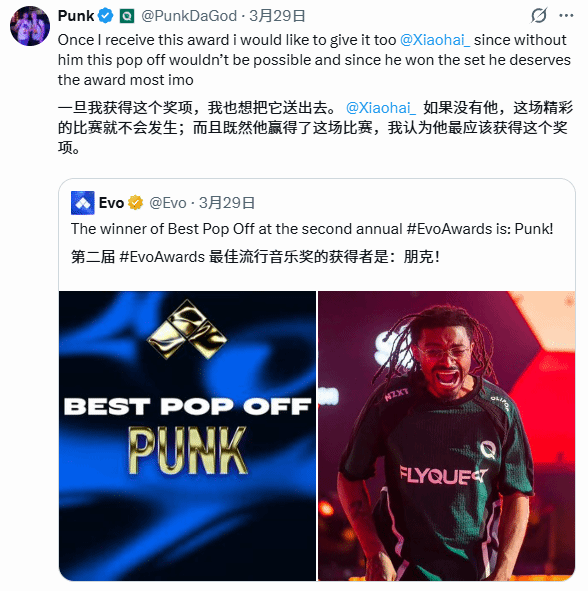Click the #EvoAwards hashtag in Chinese translation
Viewport: 588px width, 591px height.
(162, 257)
